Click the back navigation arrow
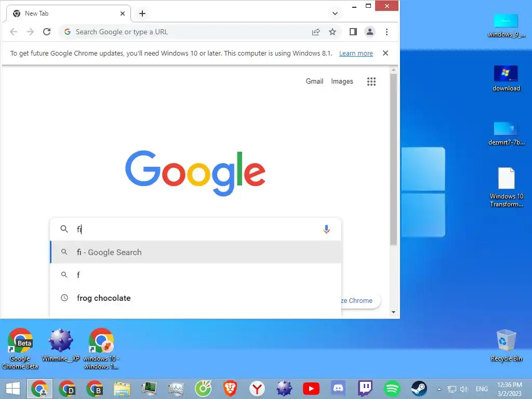 14,32
